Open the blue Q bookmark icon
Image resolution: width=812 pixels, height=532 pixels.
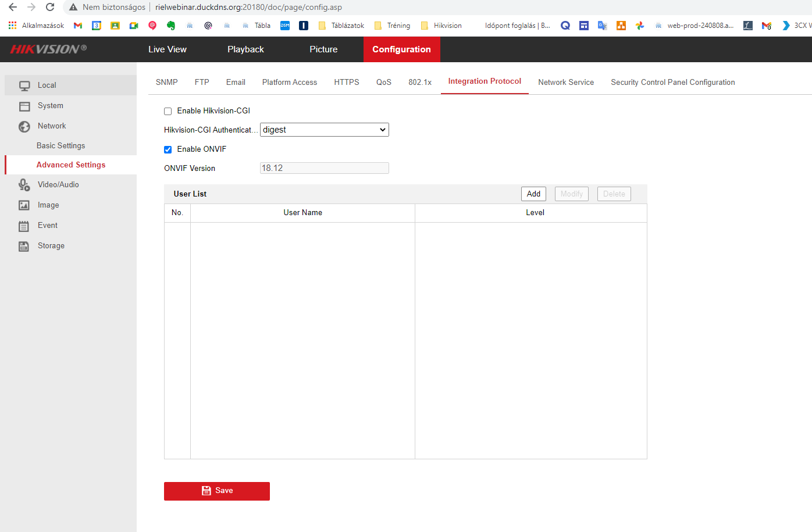[565, 26]
